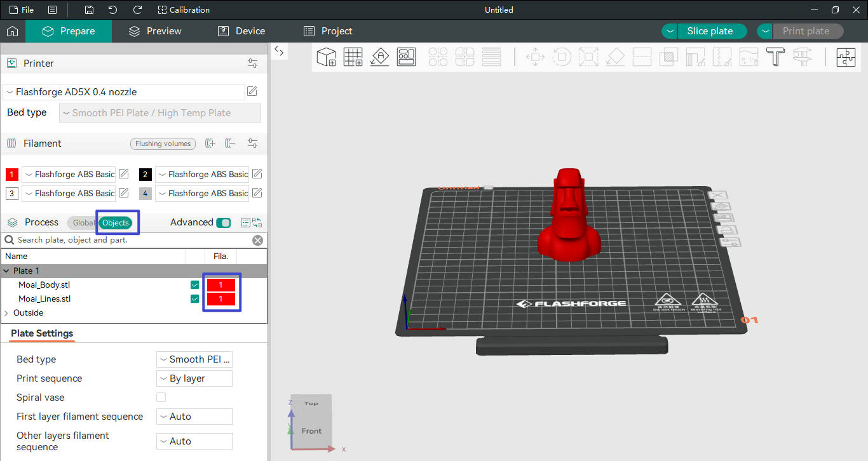Click the Slice plate button

pyautogui.click(x=712, y=31)
